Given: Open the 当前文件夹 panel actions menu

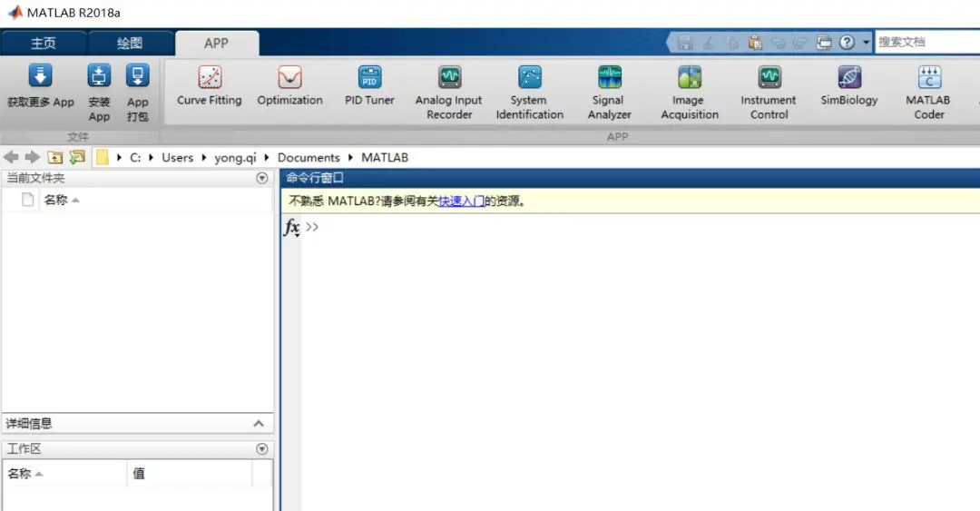Looking at the screenshot, I should click(262, 178).
